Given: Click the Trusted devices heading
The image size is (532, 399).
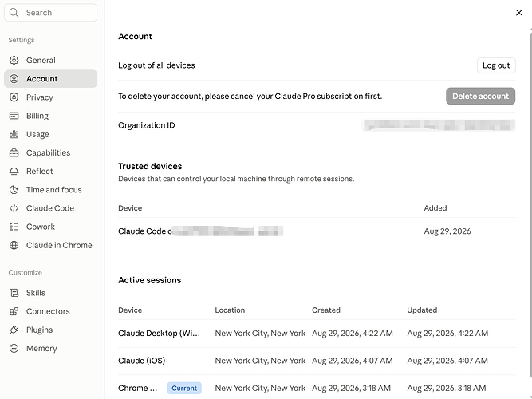Looking at the screenshot, I should 150,167.
